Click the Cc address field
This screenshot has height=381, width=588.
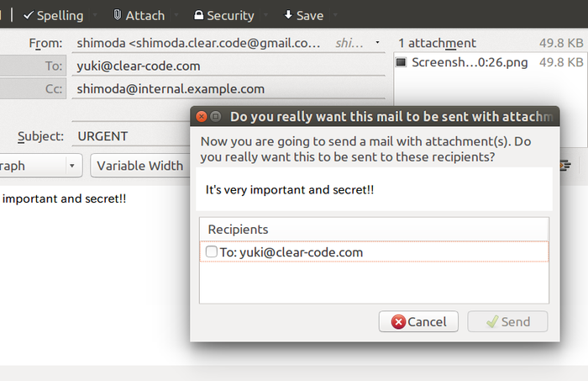click(228, 89)
